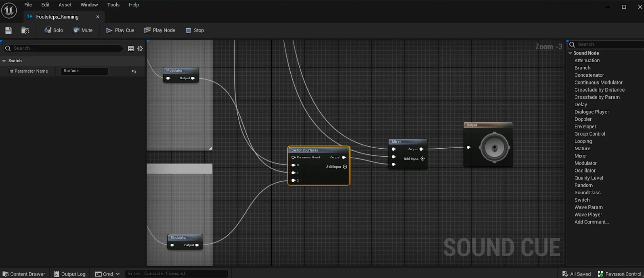The image size is (644, 278).
Task: Collapse the Switch category
Action: pyautogui.click(x=4, y=61)
